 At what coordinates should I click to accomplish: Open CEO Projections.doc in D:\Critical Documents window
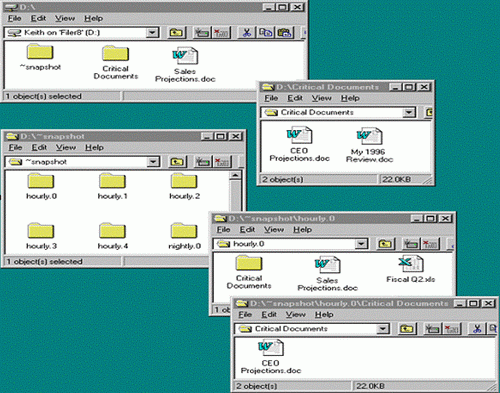tap(299, 144)
